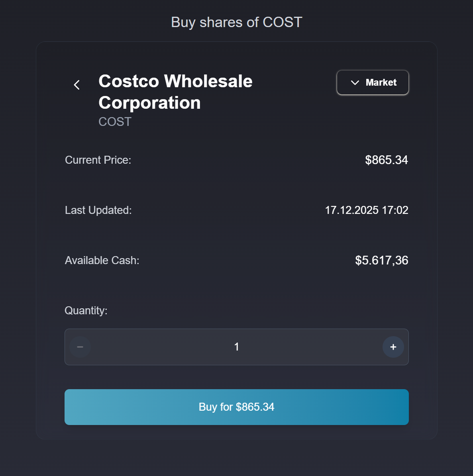Click the Quantity label above the stepper
This screenshot has width=473, height=476.
[86, 311]
